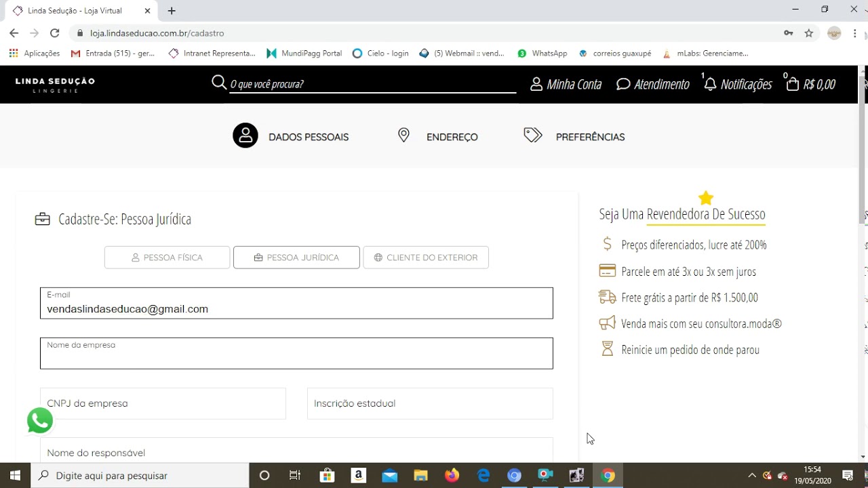Screen dimensions: 868x488
Task: Click the truck icon for Frete grátis
Action: (x=608, y=297)
